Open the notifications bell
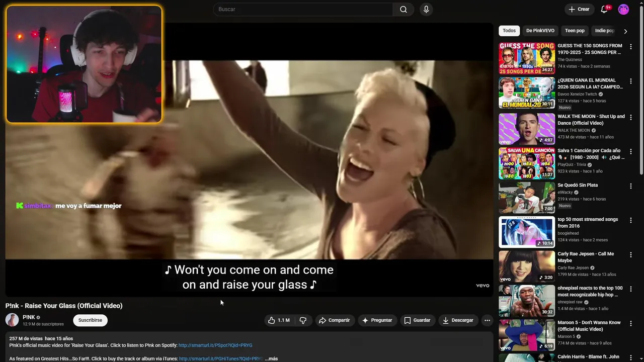Screen dimensions: 644x362 [605, 9]
